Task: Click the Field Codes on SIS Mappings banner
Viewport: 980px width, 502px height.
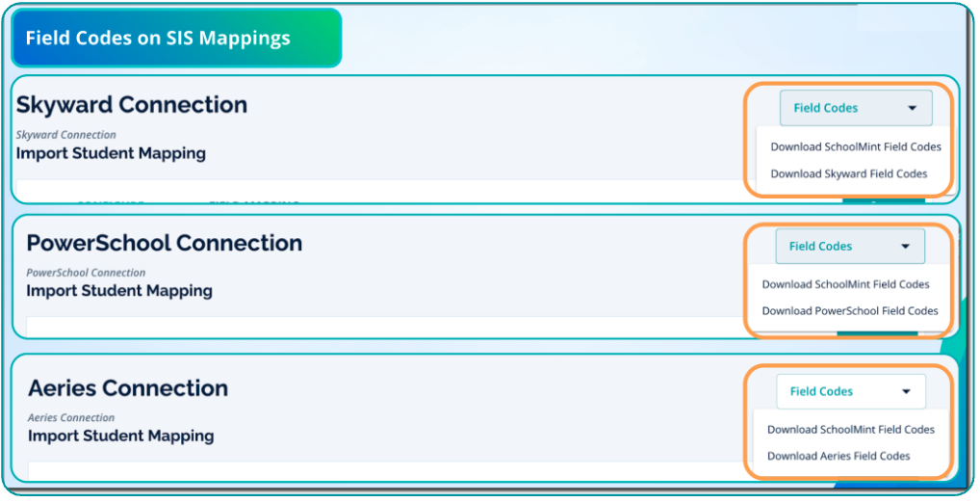Action: click(x=158, y=39)
